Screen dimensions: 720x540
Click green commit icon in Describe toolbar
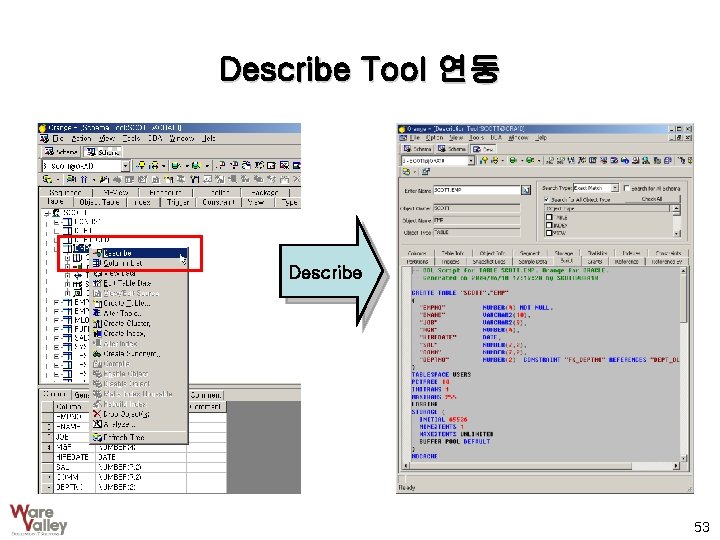pyautogui.click(x=512, y=160)
